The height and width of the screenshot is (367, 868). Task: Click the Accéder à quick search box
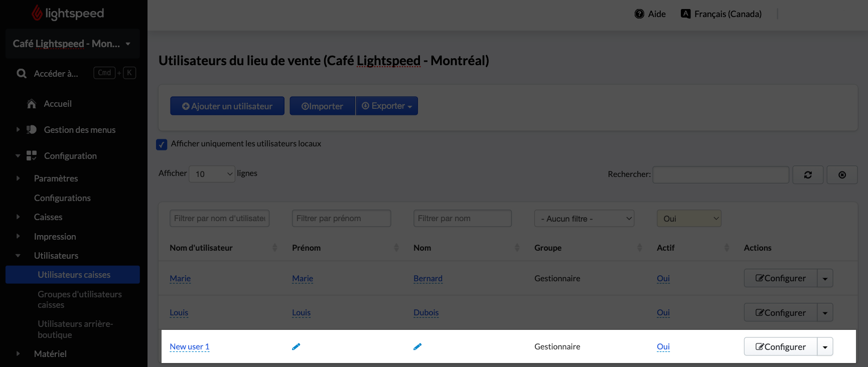[76, 74]
